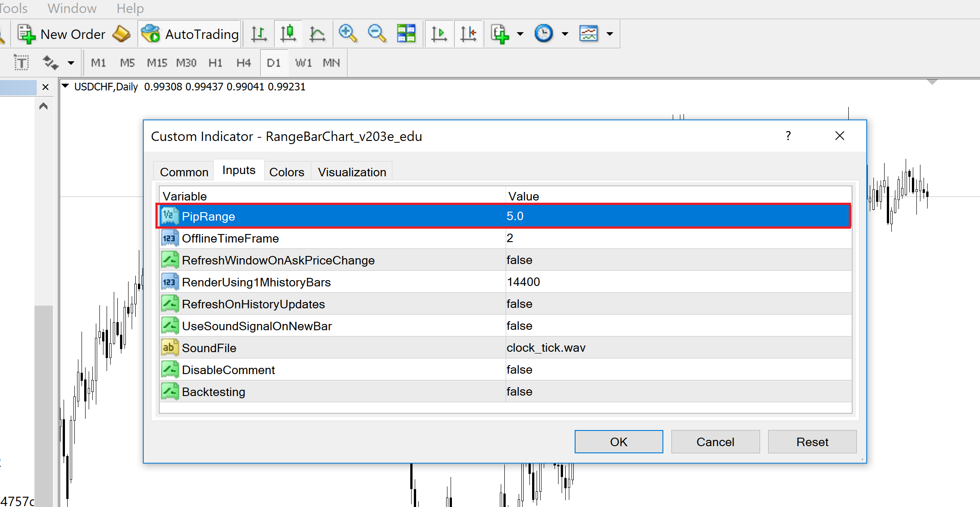Select the SoundFile variable
The width and height of the screenshot is (980, 507).
(209, 348)
